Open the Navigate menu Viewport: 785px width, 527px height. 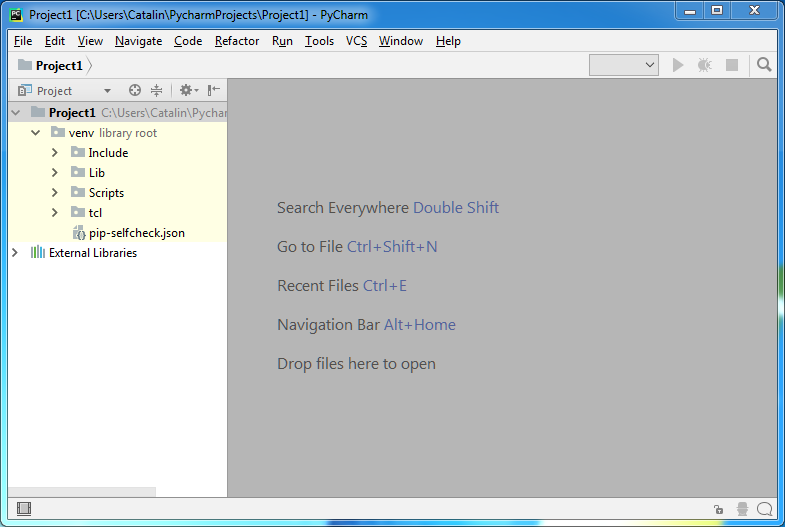click(x=138, y=41)
